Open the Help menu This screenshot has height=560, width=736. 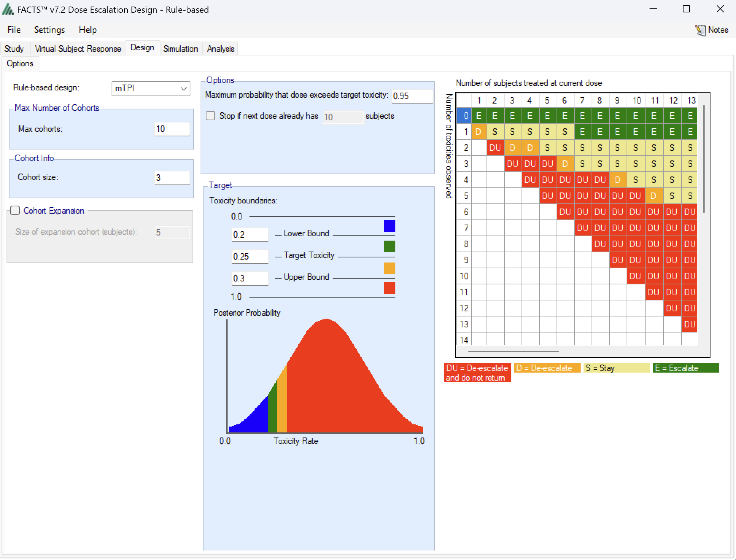tap(88, 30)
